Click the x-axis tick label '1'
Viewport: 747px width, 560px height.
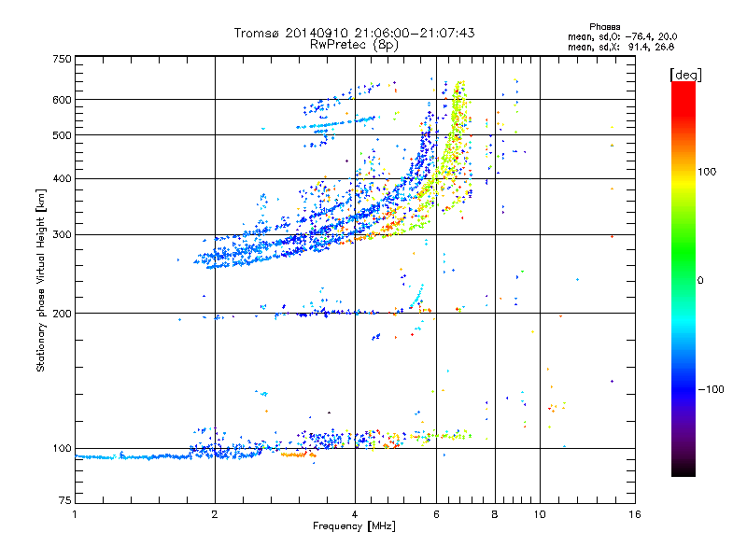[75, 514]
